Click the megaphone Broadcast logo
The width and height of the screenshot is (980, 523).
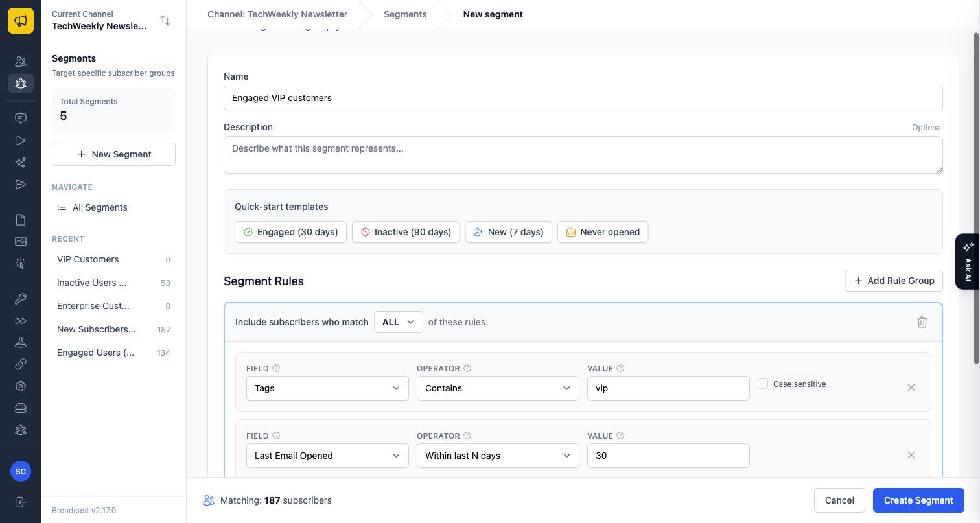point(21,21)
